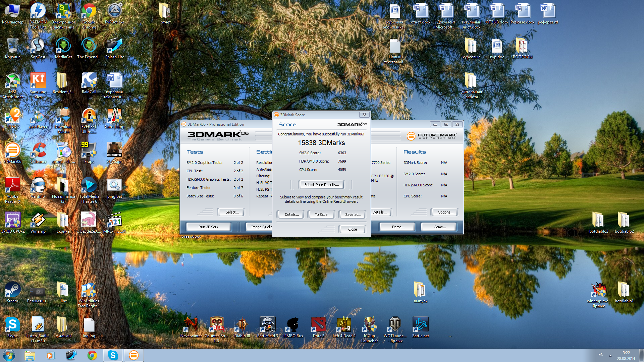
Task: Click Run 3DMark button
Action: click(x=208, y=227)
